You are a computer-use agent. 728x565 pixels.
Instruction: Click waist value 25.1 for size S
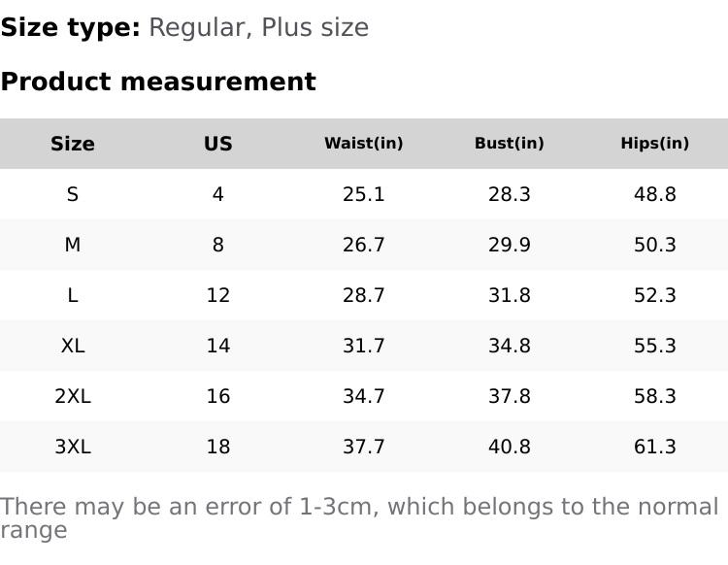(364, 194)
